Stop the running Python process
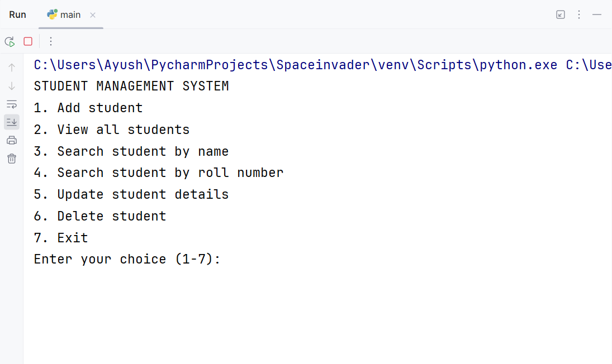This screenshot has height=364, width=612. (x=27, y=41)
